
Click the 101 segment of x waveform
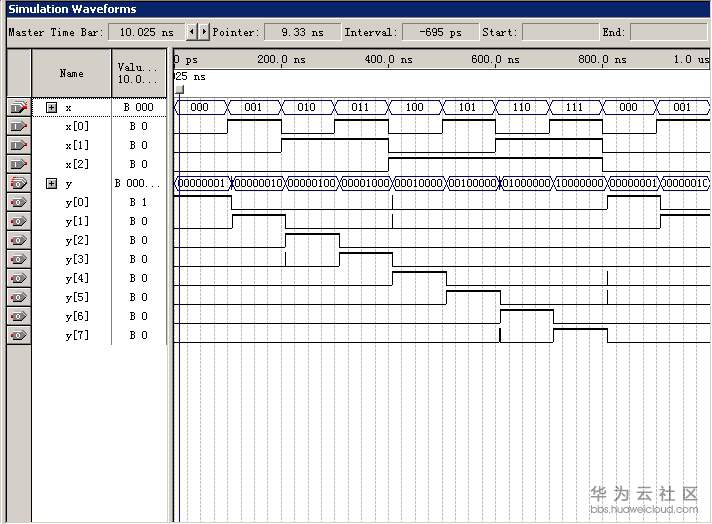pos(467,107)
